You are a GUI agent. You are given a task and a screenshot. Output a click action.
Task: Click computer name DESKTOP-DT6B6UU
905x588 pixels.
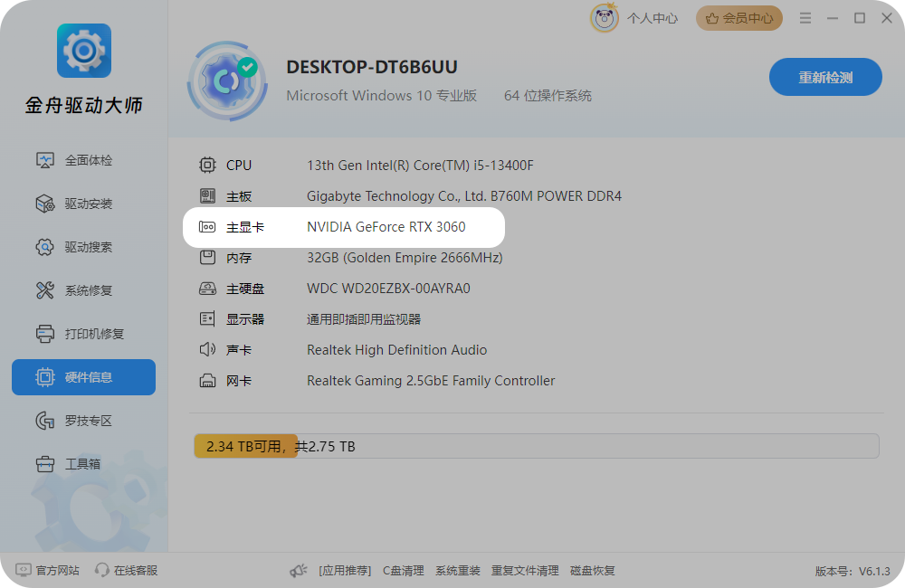click(x=372, y=67)
